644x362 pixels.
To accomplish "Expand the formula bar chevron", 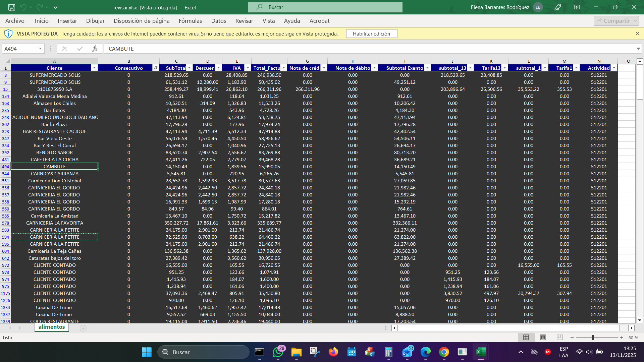I will [638, 49].
